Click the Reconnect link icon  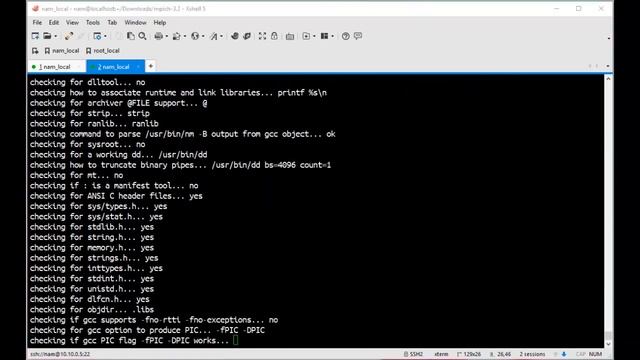point(69,36)
